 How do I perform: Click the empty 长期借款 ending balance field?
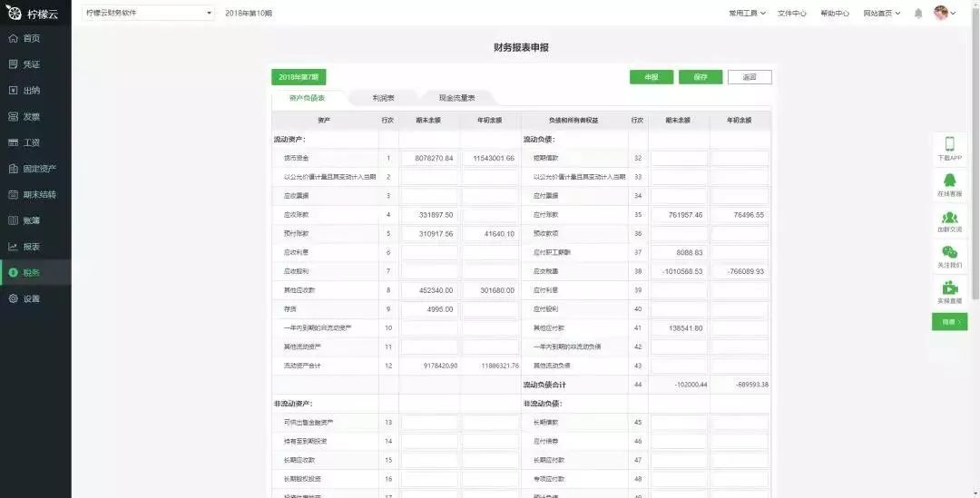[679, 423]
